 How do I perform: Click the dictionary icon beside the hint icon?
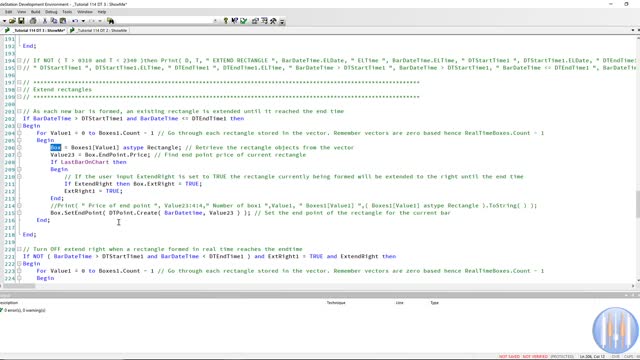pos(235,20)
